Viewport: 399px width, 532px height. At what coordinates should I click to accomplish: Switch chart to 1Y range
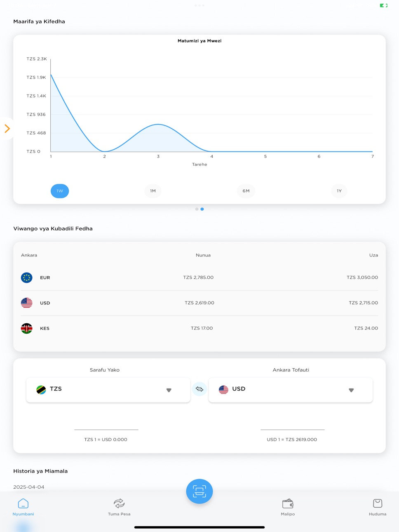click(x=339, y=191)
